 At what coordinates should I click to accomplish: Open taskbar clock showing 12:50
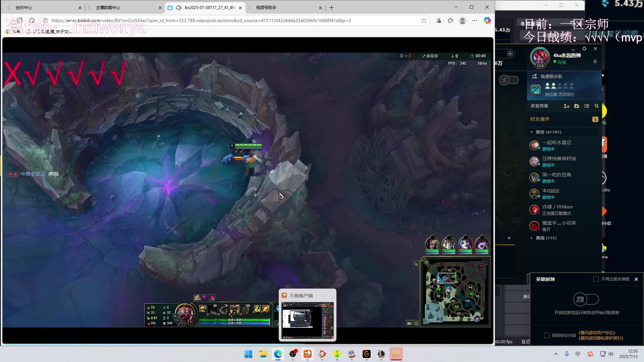click(x=629, y=354)
